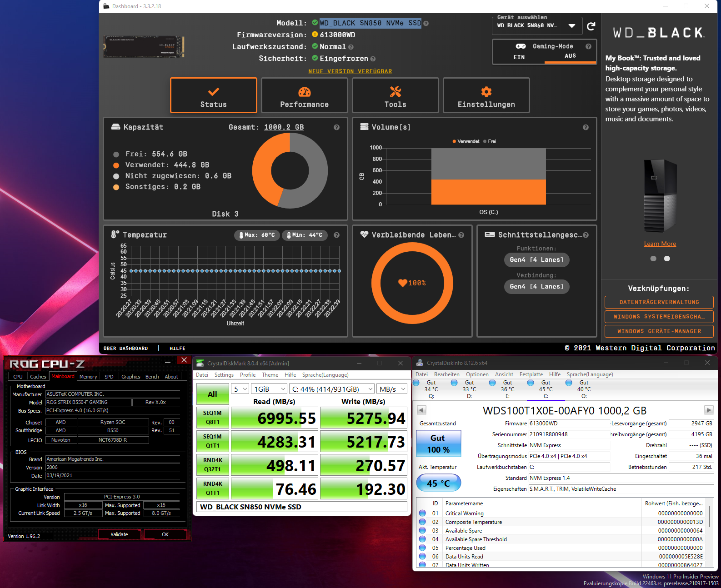The width and height of the screenshot is (721, 588).
Task: Click the DATENTRÄGERVERWALTUNG button
Action: click(659, 302)
